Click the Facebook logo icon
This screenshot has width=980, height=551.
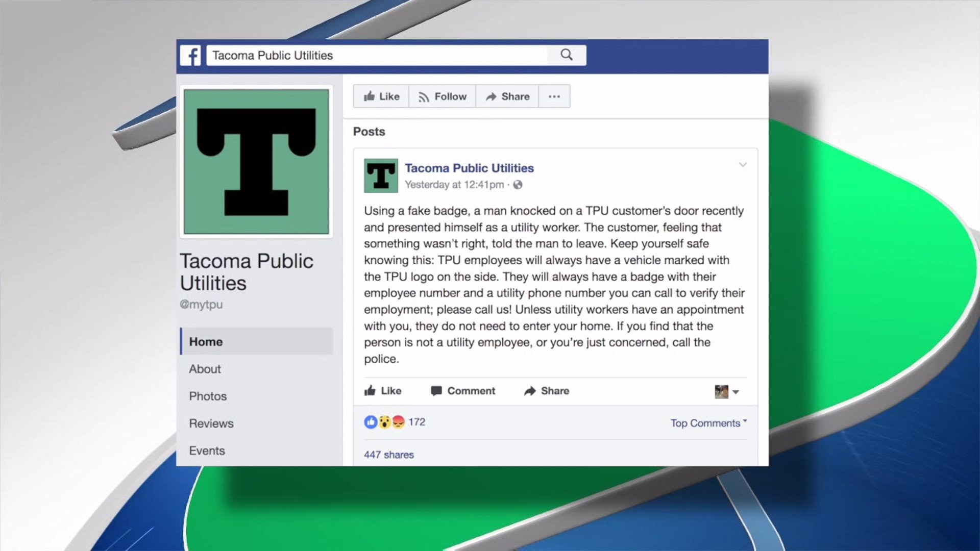[x=190, y=55]
